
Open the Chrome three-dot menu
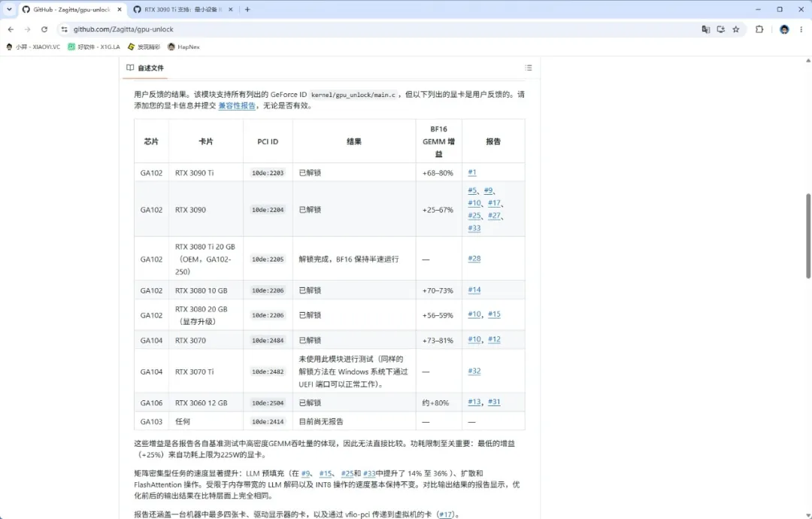coord(801,29)
